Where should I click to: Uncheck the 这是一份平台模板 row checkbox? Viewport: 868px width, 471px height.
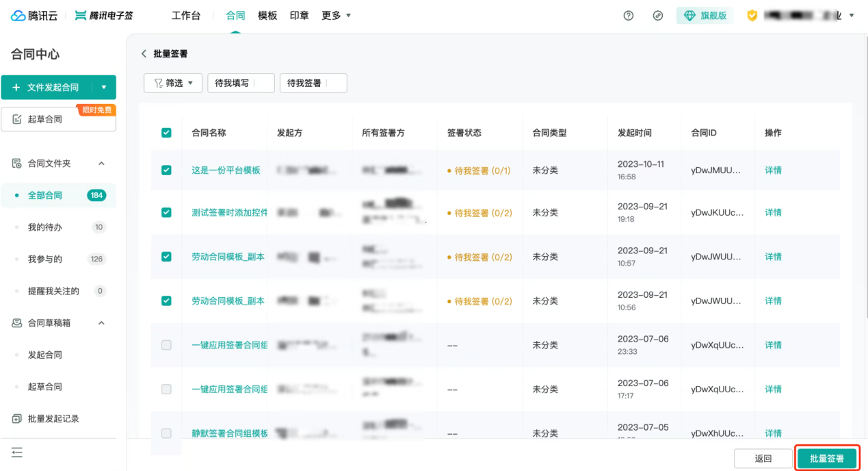[x=166, y=170]
